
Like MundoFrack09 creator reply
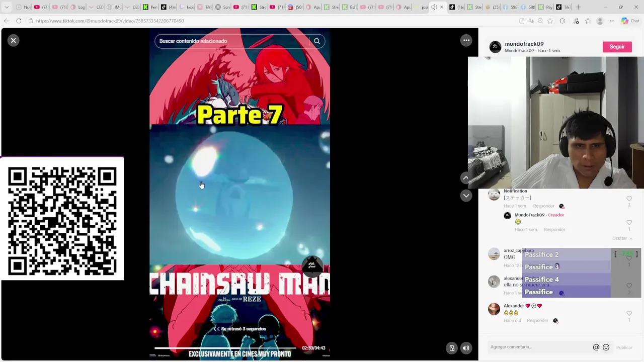click(629, 222)
